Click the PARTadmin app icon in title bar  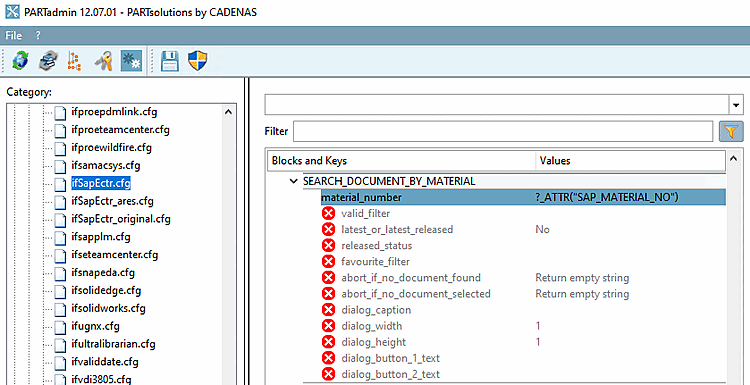[x=12, y=11]
